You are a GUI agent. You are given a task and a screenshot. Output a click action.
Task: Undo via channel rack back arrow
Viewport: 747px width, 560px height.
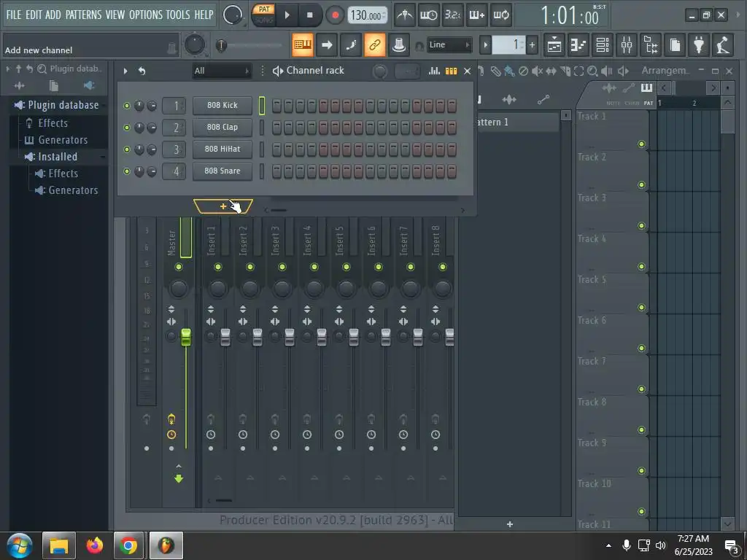142,71
